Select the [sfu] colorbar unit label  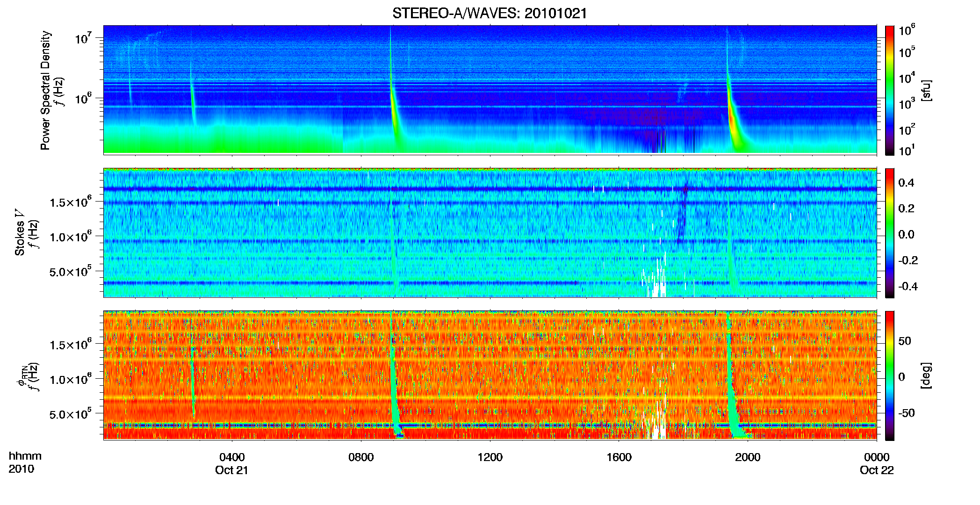coord(926,90)
